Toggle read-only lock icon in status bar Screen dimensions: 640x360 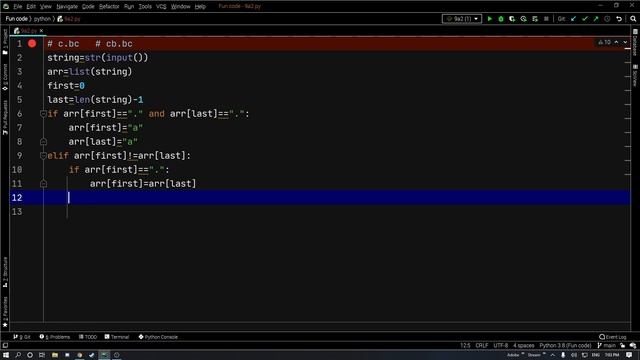tap(623, 346)
